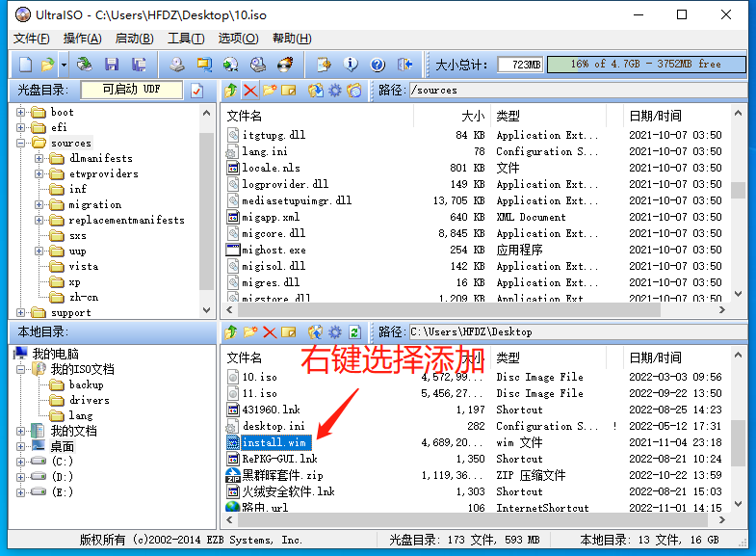Screen dimensions: 756x556
Task: Click the New file toolbar icon
Action: (26, 65)
